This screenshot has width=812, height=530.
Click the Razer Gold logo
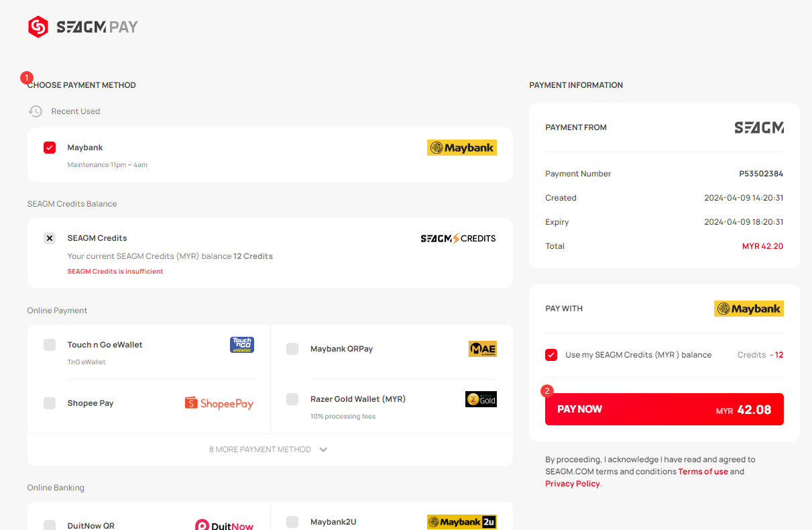pos(481,399)
